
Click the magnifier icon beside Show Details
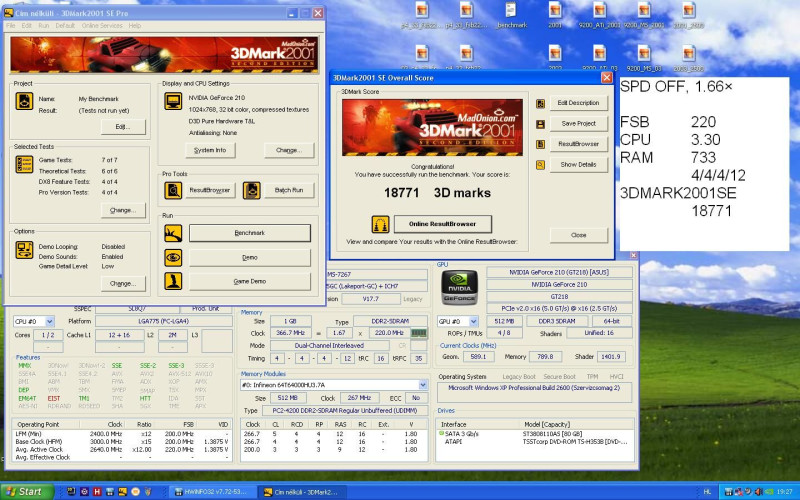(540, 165)
